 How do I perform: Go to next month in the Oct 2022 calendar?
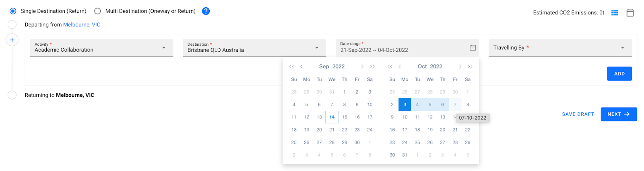(x=460, y=67)
